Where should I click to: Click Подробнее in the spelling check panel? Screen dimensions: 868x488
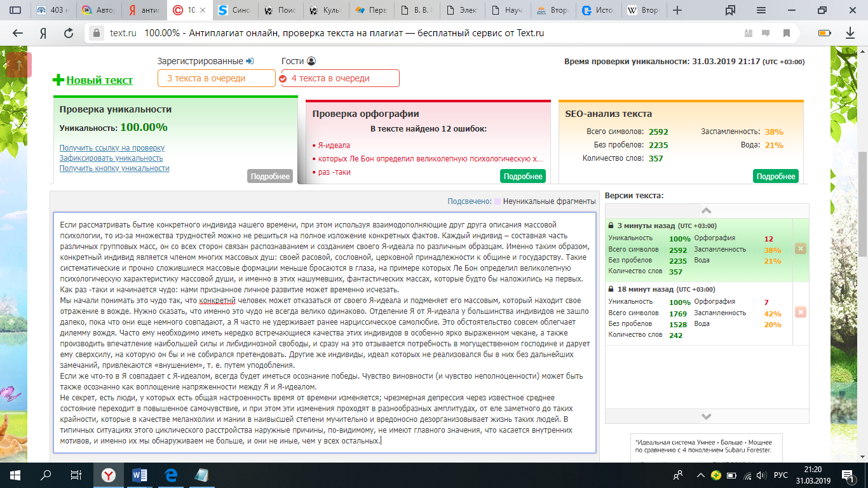523,176
